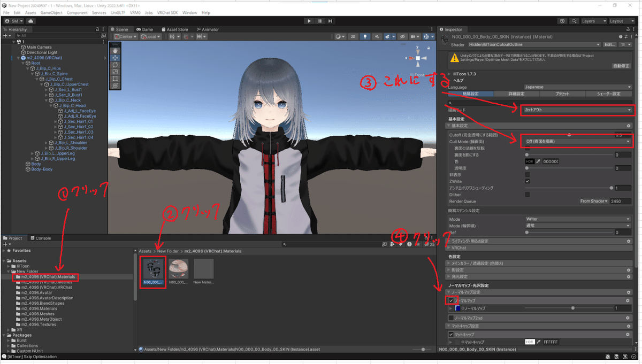Toggle the マットキャップ checkbox
The height and width of the screenshot is (364, 642).
coord(452,334)
